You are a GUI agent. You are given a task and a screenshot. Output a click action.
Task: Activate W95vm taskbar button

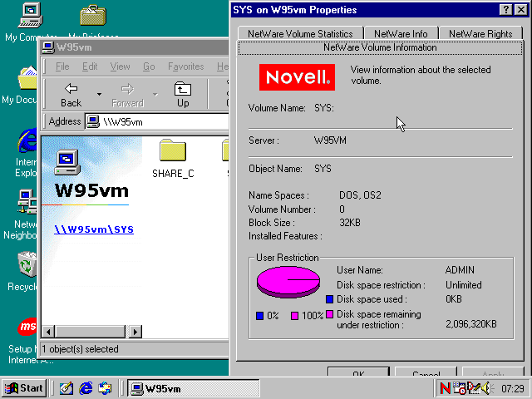(x=194, y=388)
